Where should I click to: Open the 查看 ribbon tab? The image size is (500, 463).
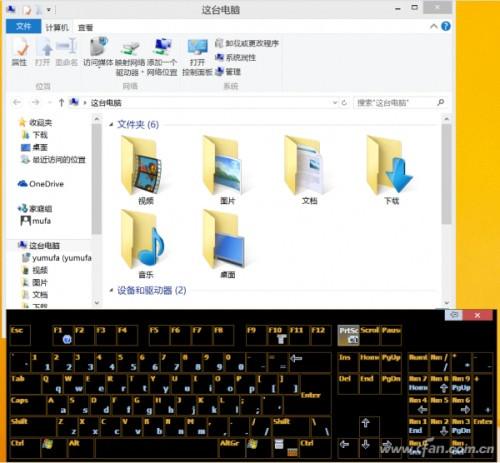[x=85, y=27]
